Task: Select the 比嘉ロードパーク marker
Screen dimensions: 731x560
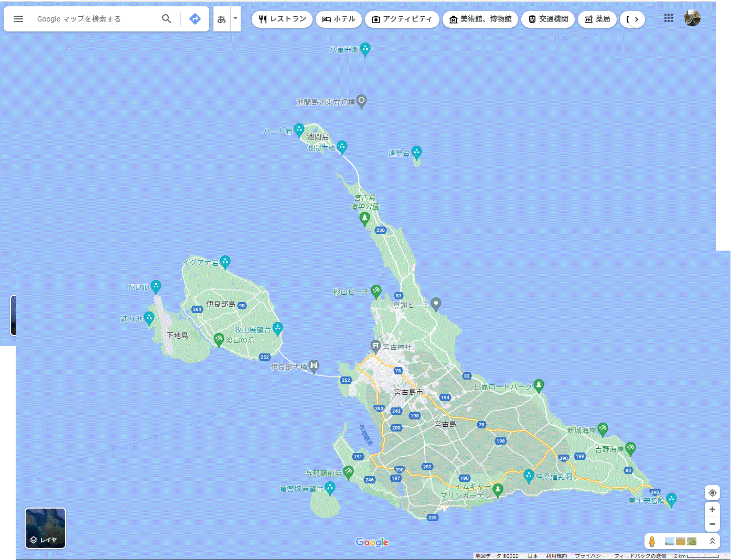Action: click(539, 386)
